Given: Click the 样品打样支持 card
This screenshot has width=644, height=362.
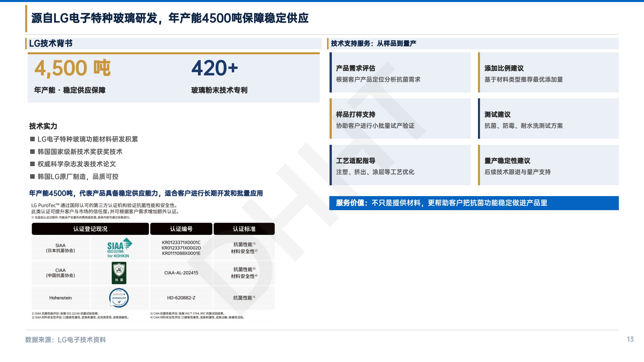Looking at the screenshot, I should point(400,118).
